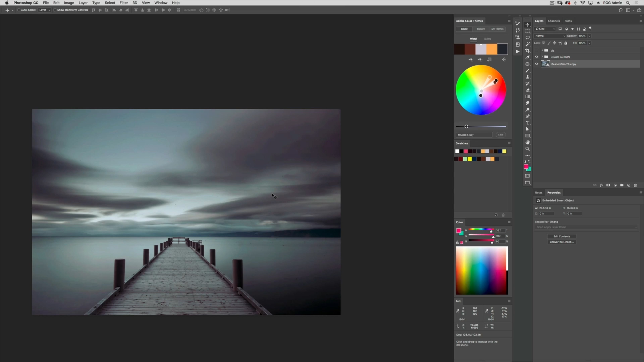644x362 pixels.
Task: Open the Filter menu
Action: pos(124,3)
